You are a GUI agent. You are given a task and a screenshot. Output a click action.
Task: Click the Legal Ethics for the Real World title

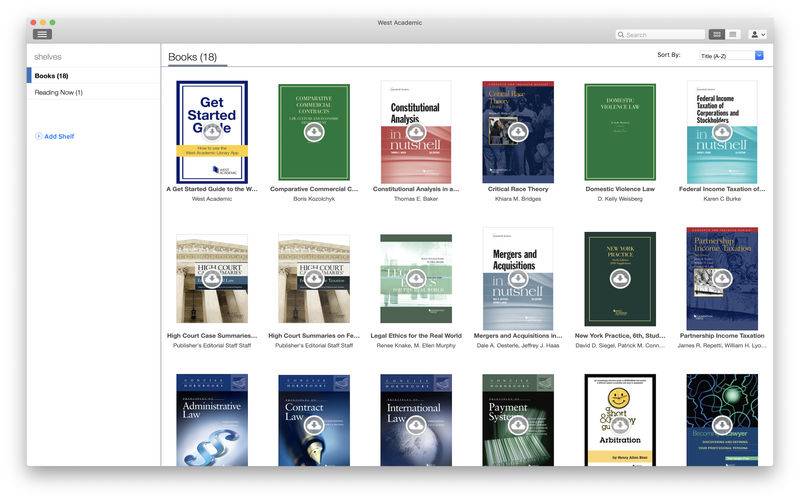(x=416, y=336)
